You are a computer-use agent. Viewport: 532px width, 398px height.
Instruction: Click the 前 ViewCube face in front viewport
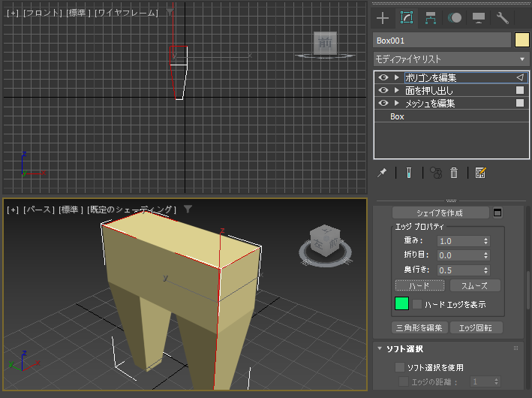[x=325, y=43]
